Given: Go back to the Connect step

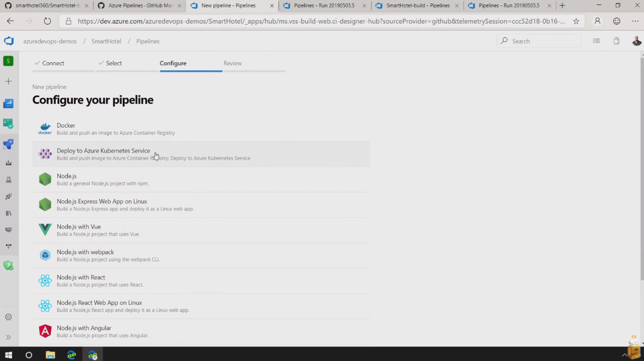Looking at the screenshot, I should click(53, 63).
